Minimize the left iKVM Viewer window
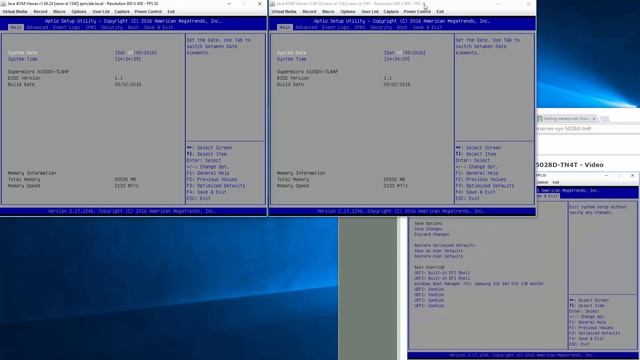 tap(229, 4)
